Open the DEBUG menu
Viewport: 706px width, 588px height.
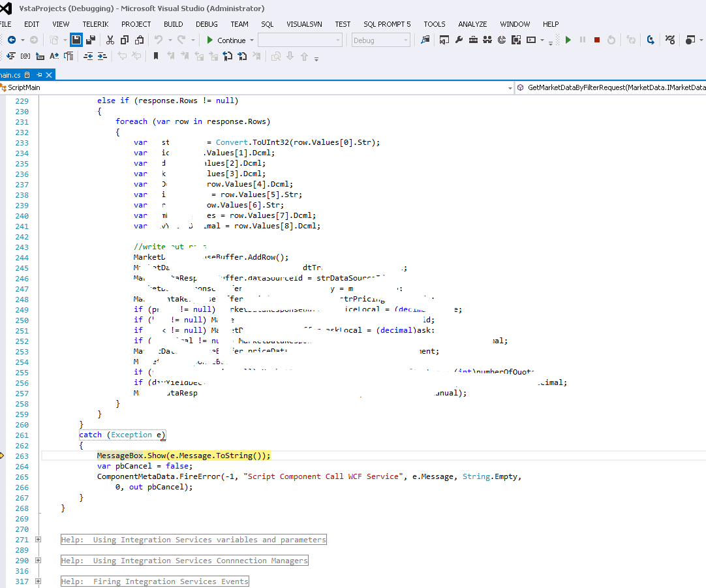point(207,24)
